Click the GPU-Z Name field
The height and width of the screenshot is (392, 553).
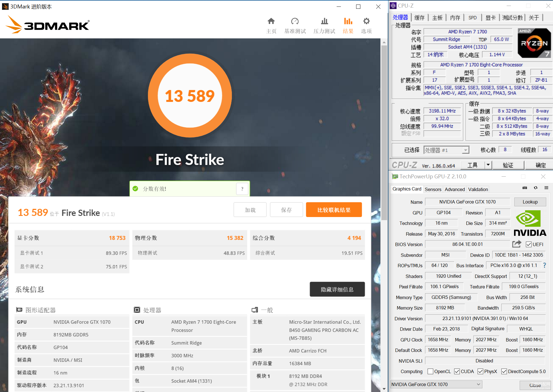click(467, 202)
